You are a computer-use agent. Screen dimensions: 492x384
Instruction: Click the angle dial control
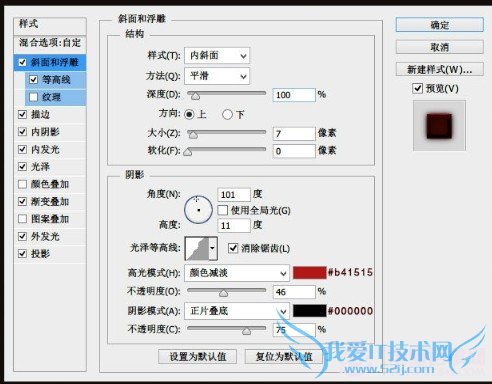198,210
